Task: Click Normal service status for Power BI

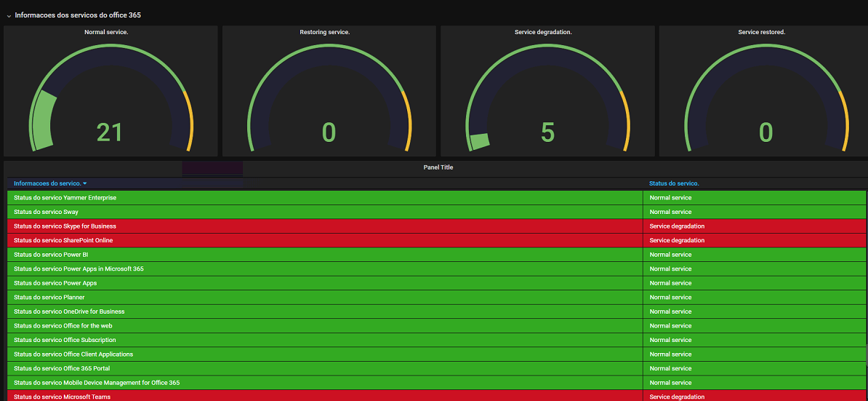Action: pos(670,255)
